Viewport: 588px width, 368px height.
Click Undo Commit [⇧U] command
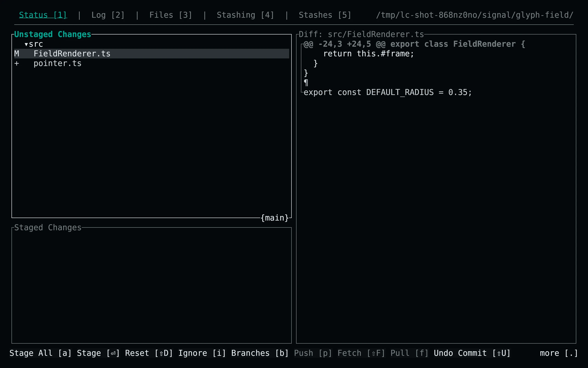[472, 353]
